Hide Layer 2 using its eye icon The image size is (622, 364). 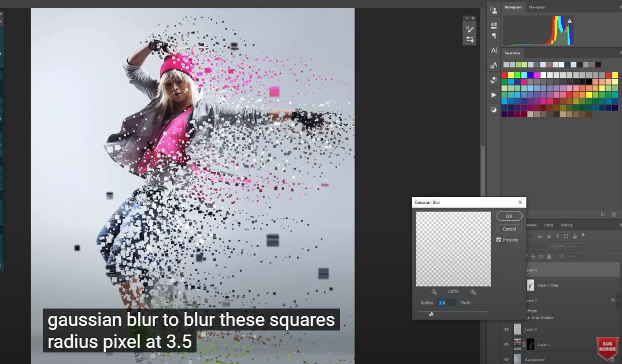[506, 329]
